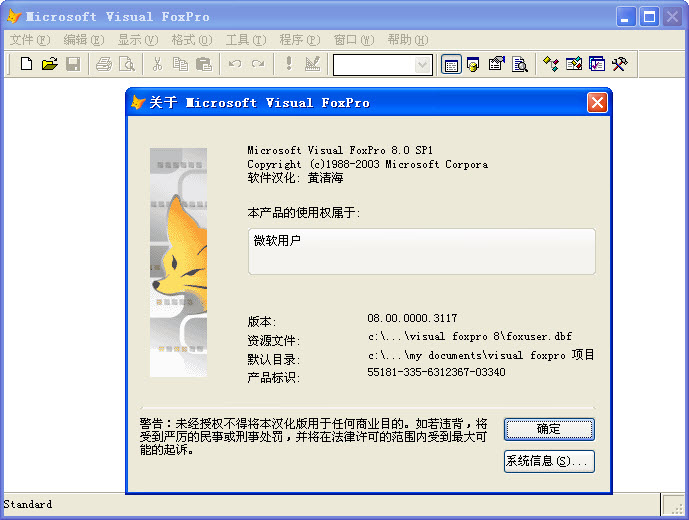Toggle the Command Window toolbar button
This screenshot has width=689, height=520.
(x=451, y=64)
